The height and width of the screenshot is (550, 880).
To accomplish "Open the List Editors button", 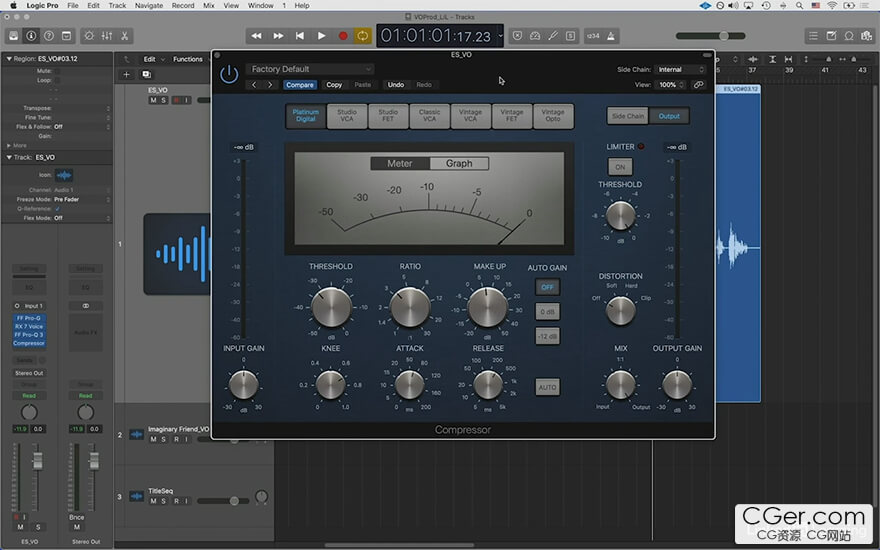I will point(813,36).
